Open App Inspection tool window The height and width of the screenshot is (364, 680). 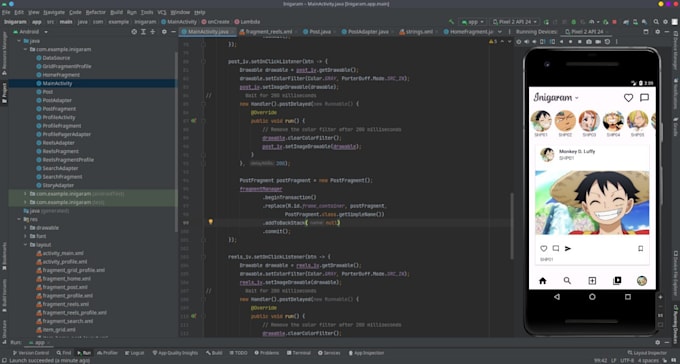pyautogui.click(x=366, y=353)
